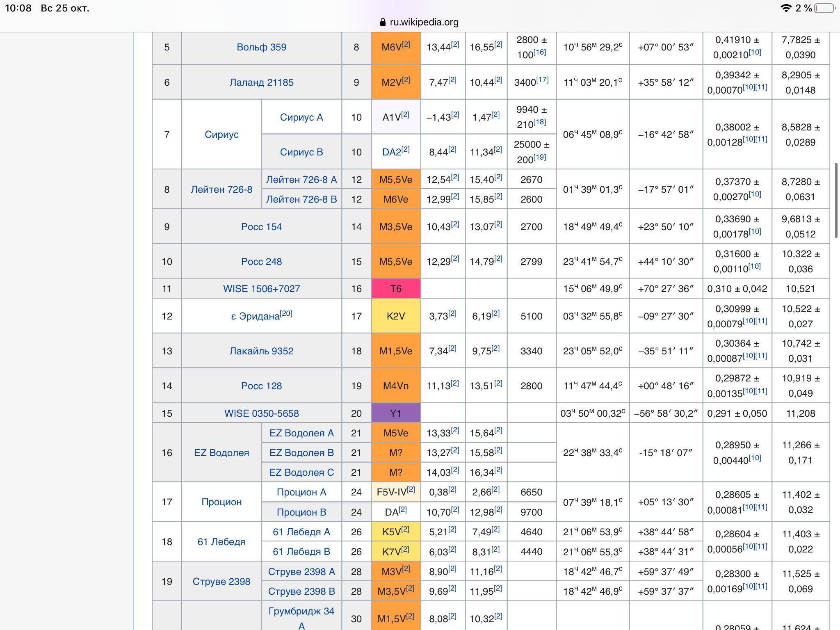The width and height of the screenshot is (840, 630).
Task: Open footnote 16 in Вольф 359 temperature
Action: (x=539, y=52)
